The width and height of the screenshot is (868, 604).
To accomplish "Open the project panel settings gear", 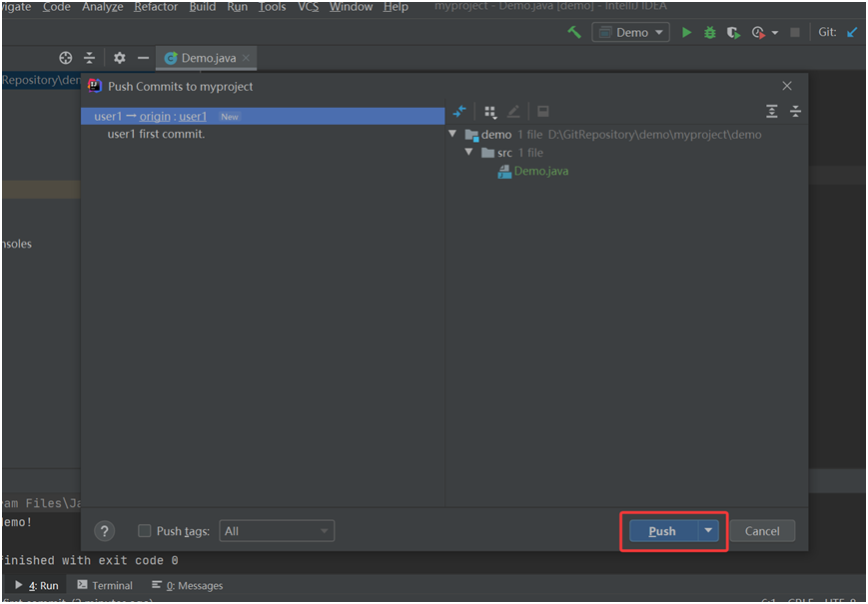I will coord(119,58).
